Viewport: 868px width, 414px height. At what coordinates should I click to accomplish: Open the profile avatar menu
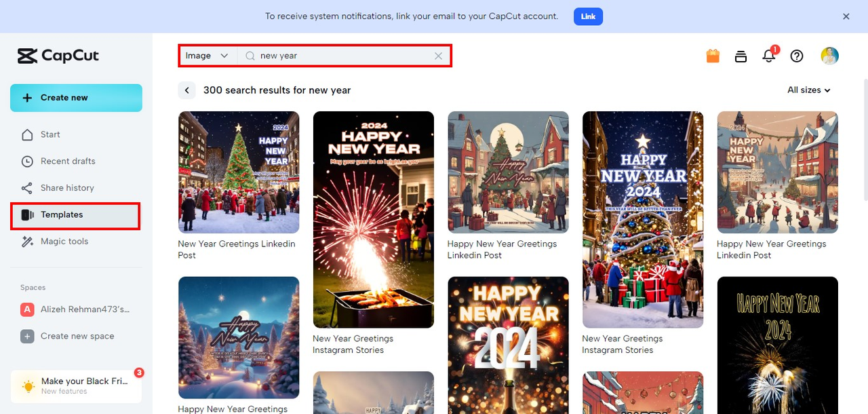click(829, 56)
